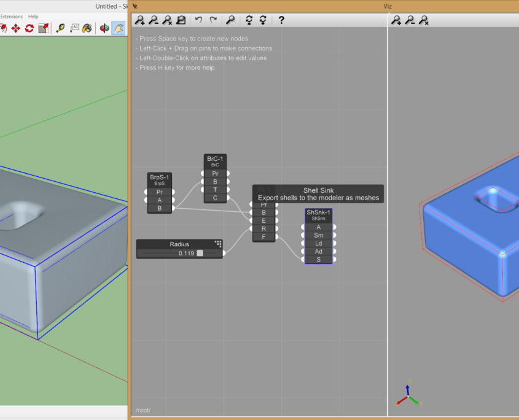
Task: Select the ShSnk-1 node in the graph
Action: click(x=319, y=214)
